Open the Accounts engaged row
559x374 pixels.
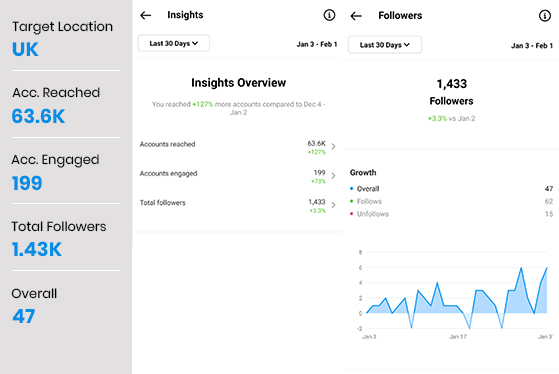pos(237,176)
